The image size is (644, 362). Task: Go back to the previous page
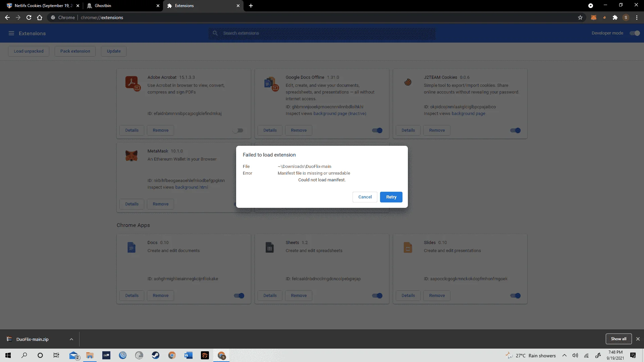tap(7, 17)
